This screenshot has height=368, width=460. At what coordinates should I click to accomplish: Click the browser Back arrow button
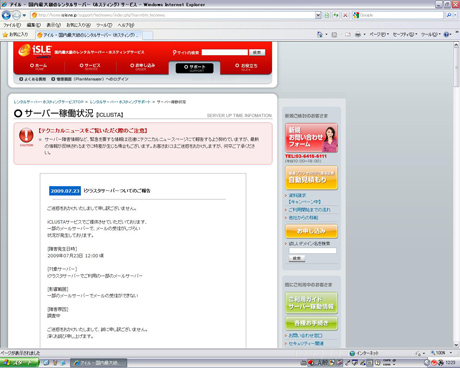click(6, 15)
